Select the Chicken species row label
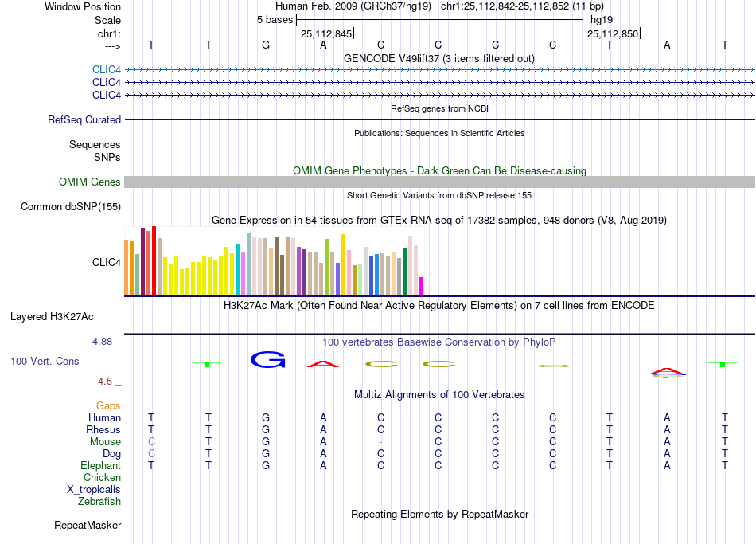Screen dimensions: 756x544 click(102, 477)
